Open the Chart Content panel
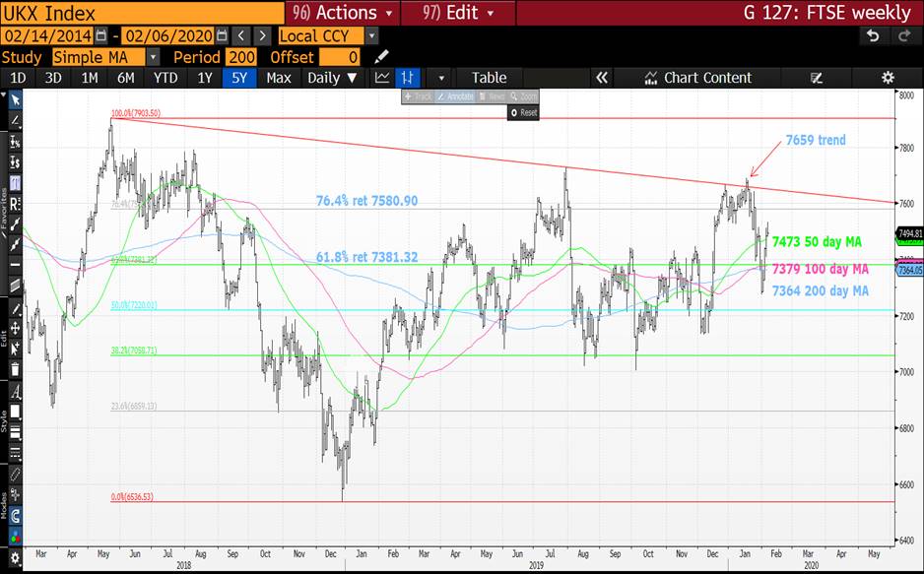The image size is (924, 574). [697, 78]
